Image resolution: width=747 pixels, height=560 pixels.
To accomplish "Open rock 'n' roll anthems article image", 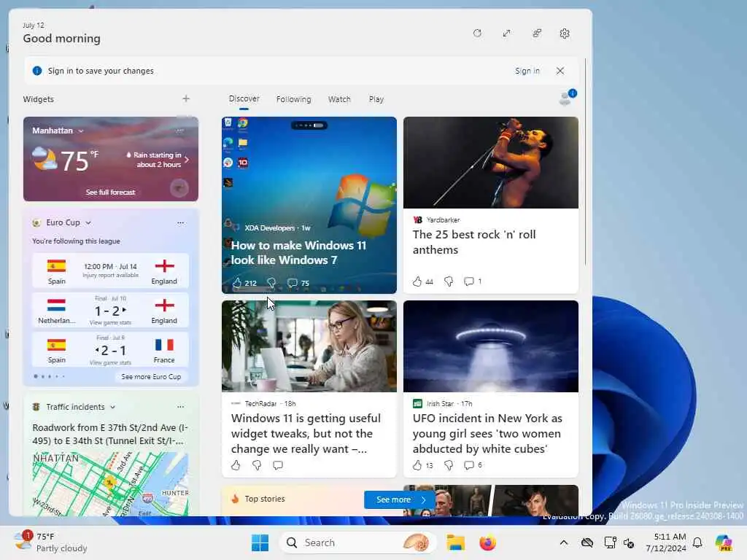I will [x=491, y=163].
